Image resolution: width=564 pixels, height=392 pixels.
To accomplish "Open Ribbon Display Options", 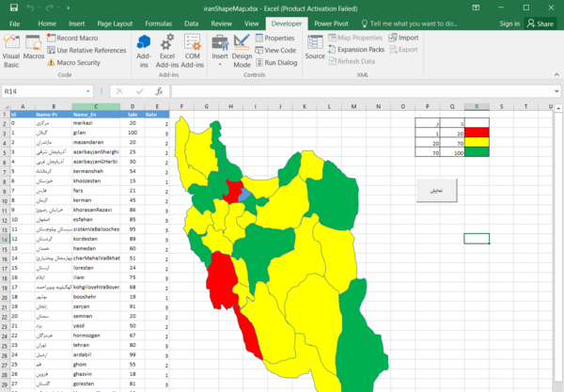I will [x=476, y=8].
